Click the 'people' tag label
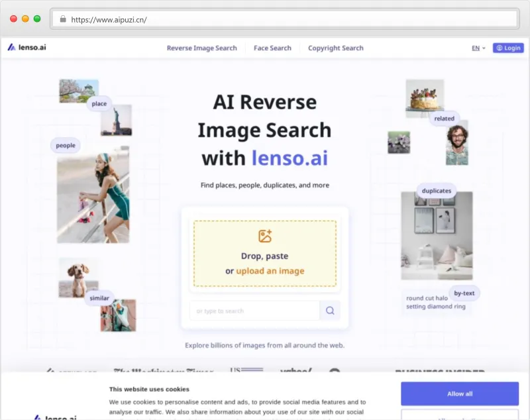530x420 pixels. pos(66,145)
